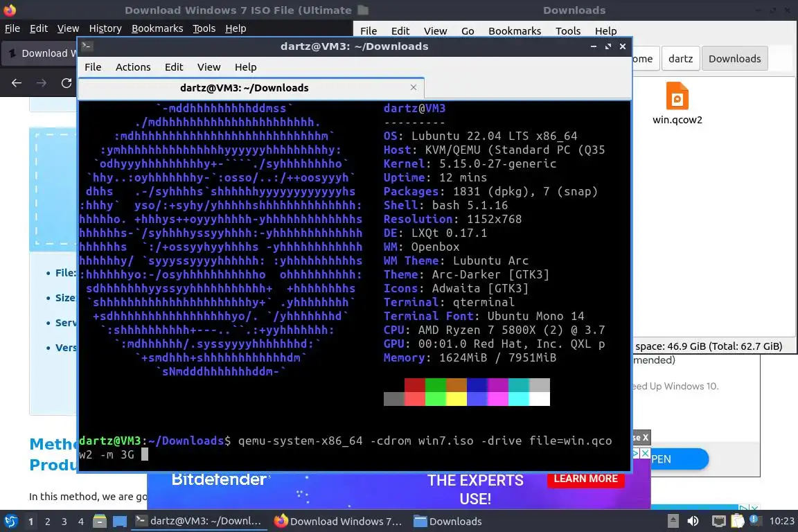Image resolution: width=798 pixels, height=532 pixels.
Task: Close the ad using the X icon
Action: point(645,453)
